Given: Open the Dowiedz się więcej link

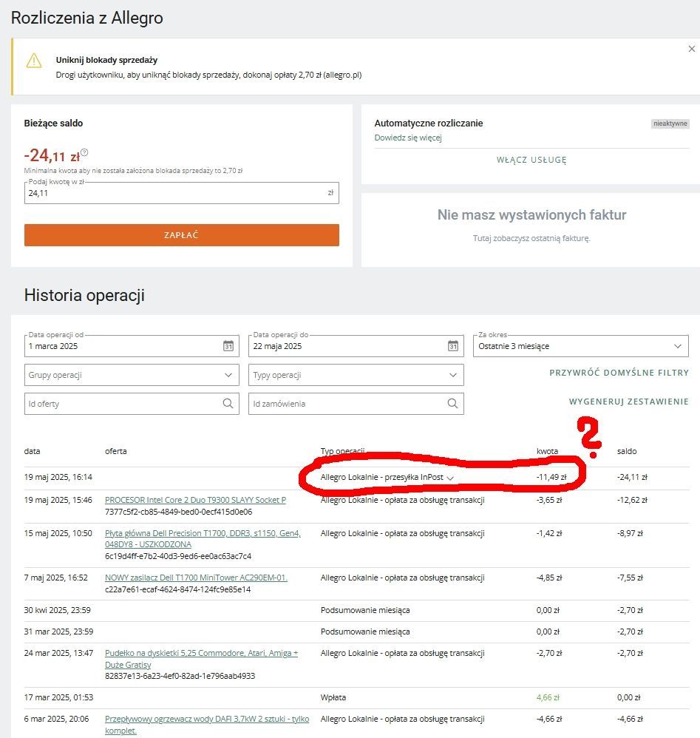Looking at the screenshot, I should (408, 138).
